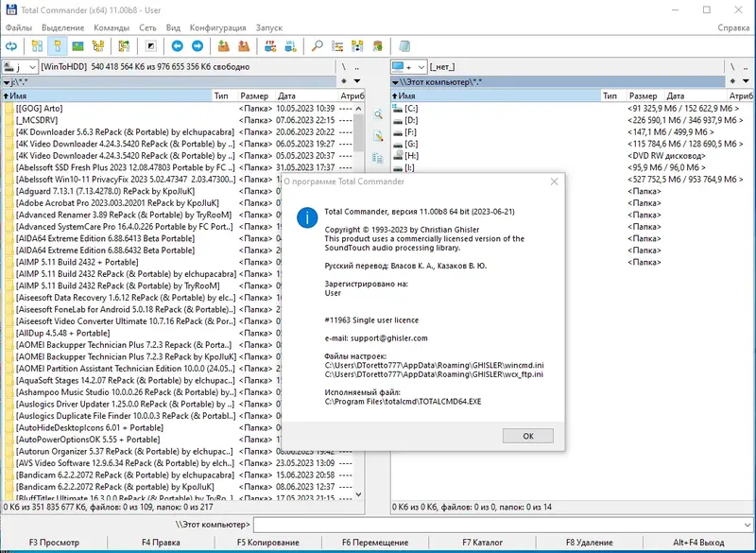Open the Команды menu
This screenshot has height=553, width=756.
(112, 27)
